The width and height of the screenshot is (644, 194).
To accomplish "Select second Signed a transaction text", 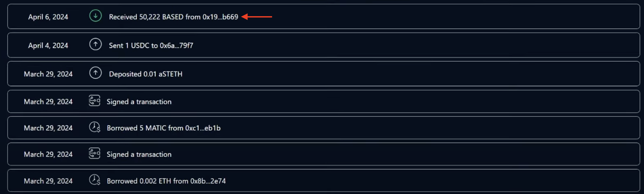I will click(x=139, y=155).
